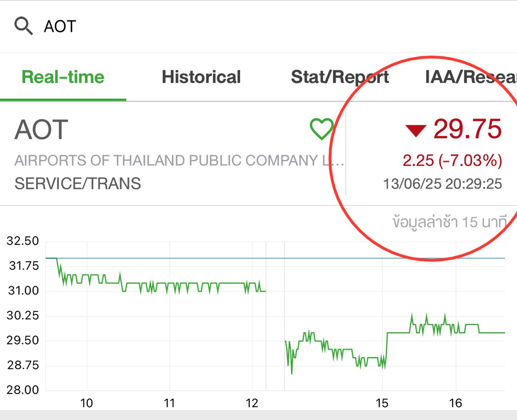
Task: Click the hour 15 x-axis label
Action: pyautogui.click(x=382, y=403)
